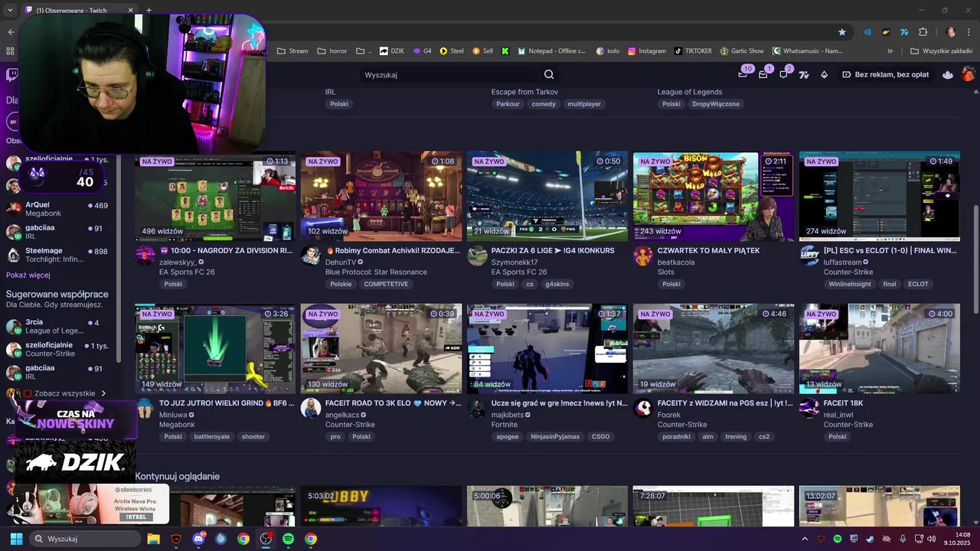This screenshot has height=551, width=980.
Task: Open angelkacs channel avatar
Action: (311, 409)
